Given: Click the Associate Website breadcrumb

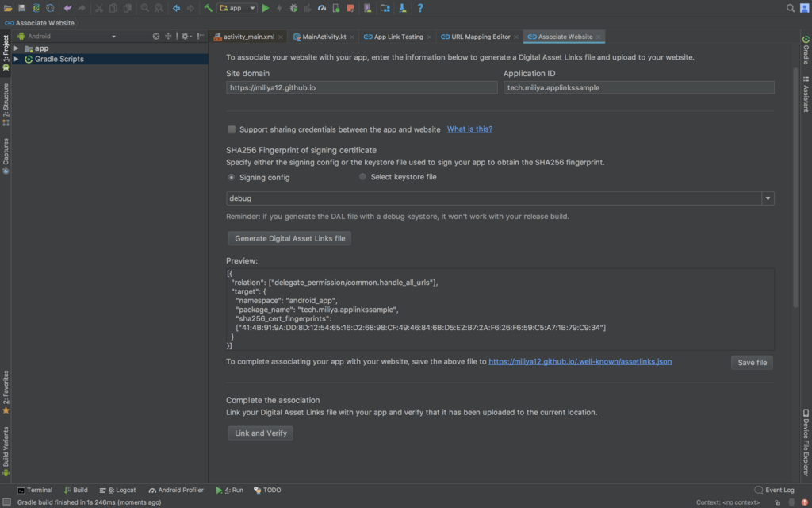Looking at the screenshot, I should 40,23.
